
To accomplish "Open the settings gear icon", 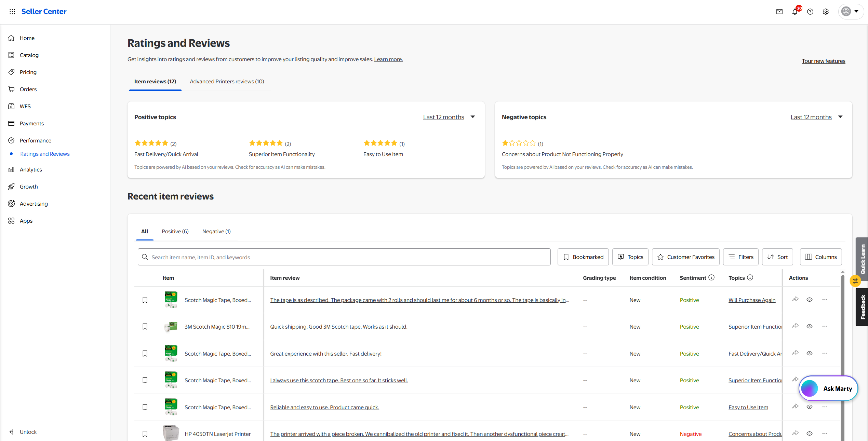I will click(x=826, y=12).
